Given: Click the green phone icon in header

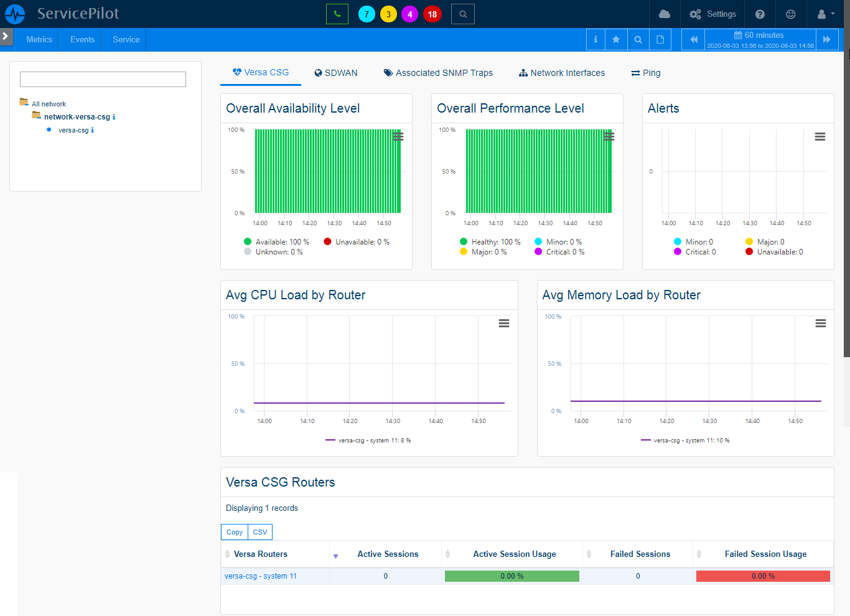Looking at the screenshot, I should 337,14.
